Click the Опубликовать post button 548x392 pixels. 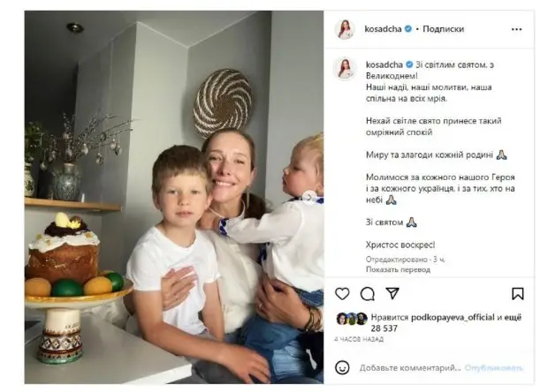[x=493, y=368]
